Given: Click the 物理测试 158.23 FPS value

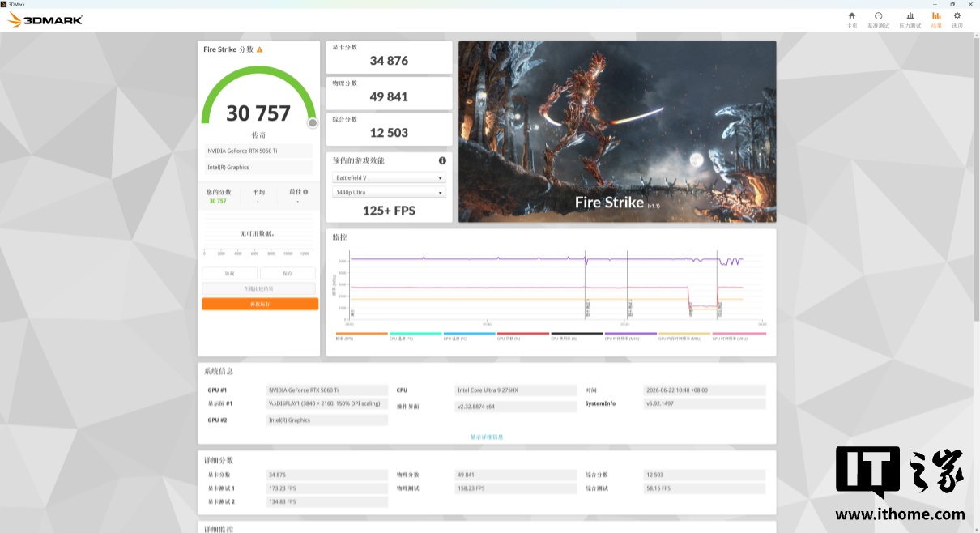Looking at the screenshot, I should click(516, 488).
